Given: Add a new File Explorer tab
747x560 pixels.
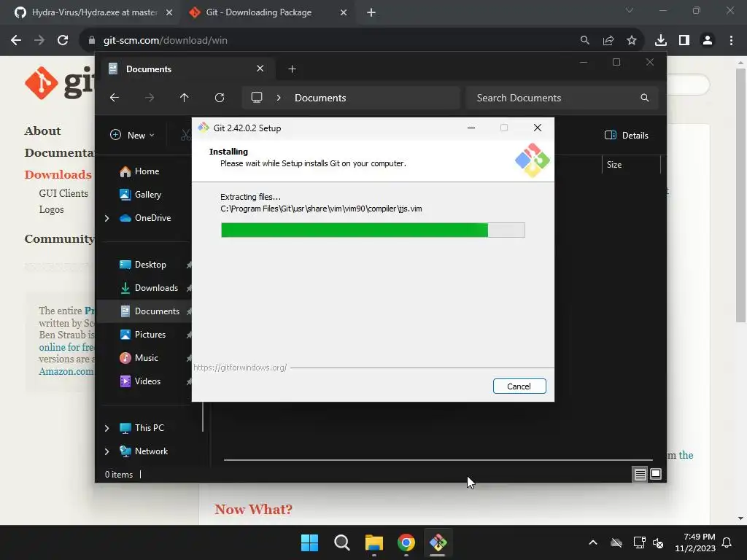Looking at the screenshot, I should (292, 69).
